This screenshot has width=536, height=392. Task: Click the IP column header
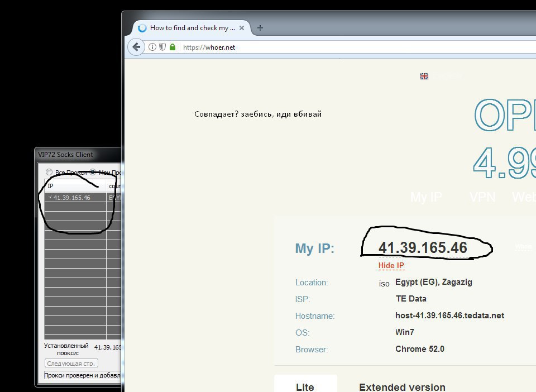point(75,185)
